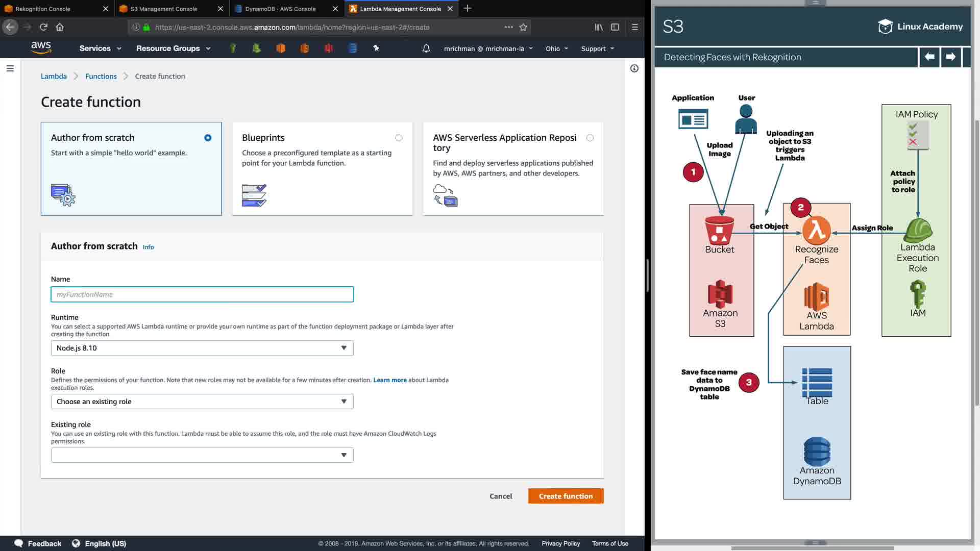
Task: Click the pin shortcut icon in AWS navbar
Action: click(376, 48)
